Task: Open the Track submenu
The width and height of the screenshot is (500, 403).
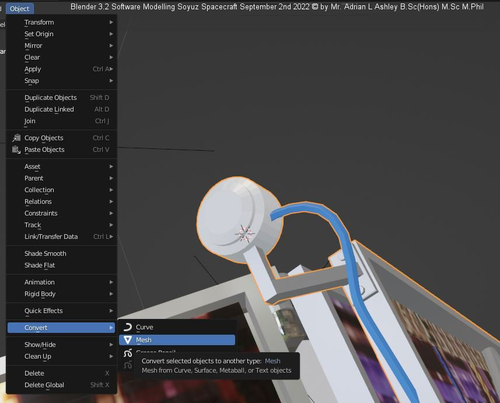Action: [61, 225]
